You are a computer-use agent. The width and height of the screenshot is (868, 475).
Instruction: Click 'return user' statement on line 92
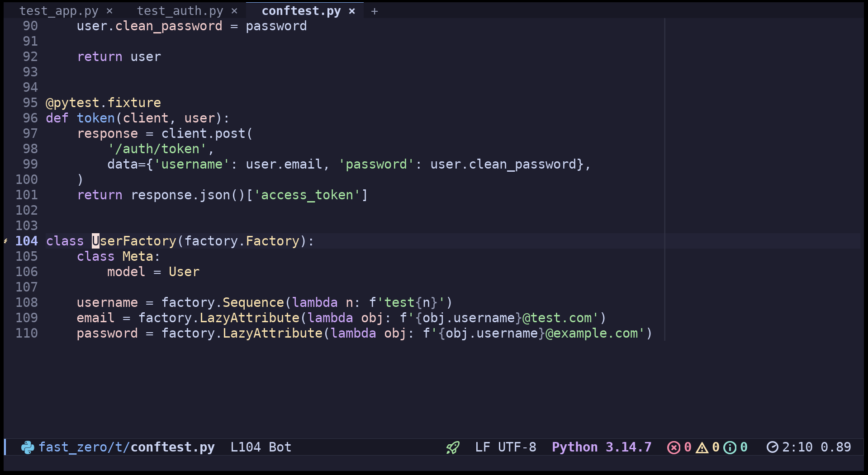(119, 57)
